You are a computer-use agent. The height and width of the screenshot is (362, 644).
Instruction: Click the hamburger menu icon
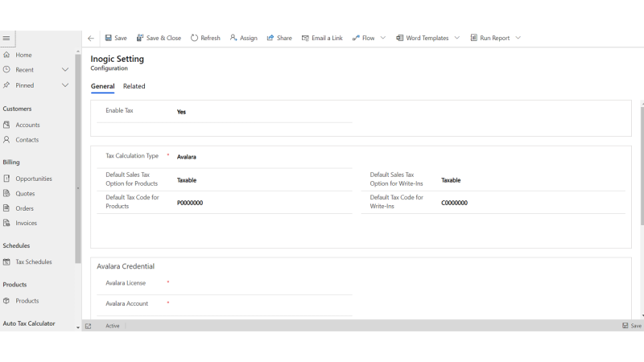pyautogui.click(x=6, y=38)
